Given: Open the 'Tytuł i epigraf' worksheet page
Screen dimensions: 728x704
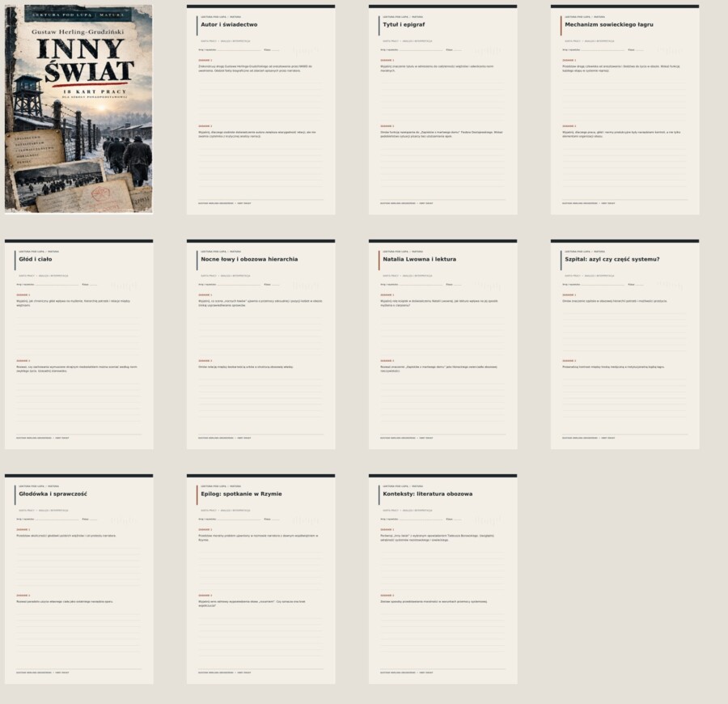Looking at the screenshot, I should click(442, 109).
